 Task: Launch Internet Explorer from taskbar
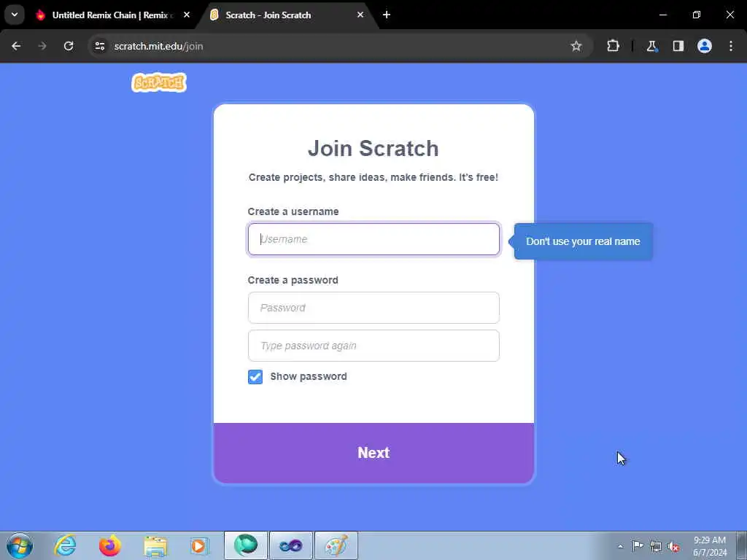tap(65, 545)
